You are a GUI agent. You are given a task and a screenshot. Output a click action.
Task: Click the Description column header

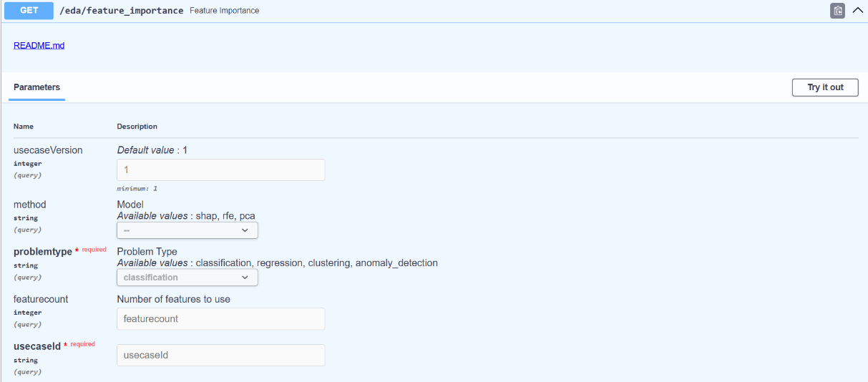coord(137,127)
